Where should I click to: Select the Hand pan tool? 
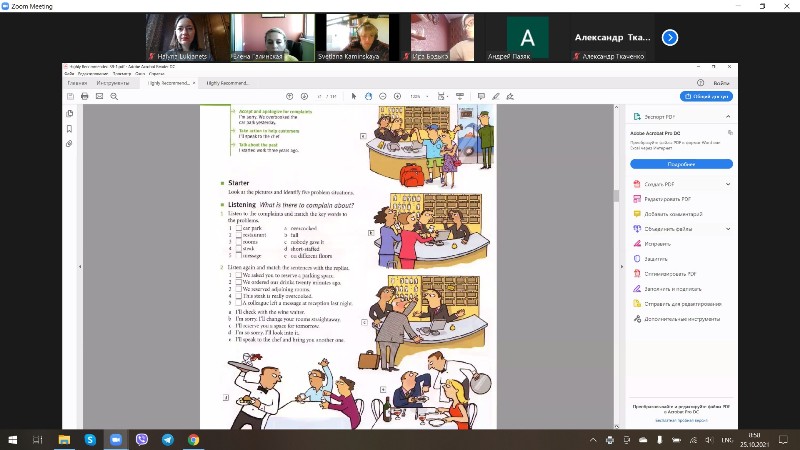point(368,96)
